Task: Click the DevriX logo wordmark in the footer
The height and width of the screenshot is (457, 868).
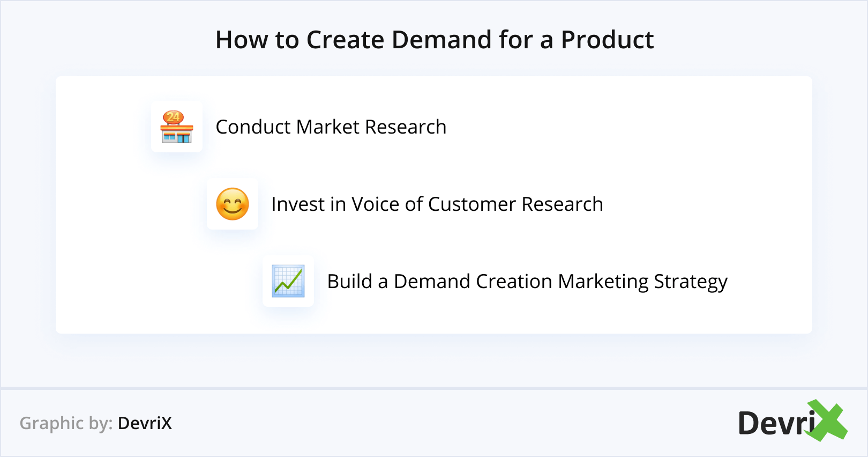Action: (x=777, y=423)
